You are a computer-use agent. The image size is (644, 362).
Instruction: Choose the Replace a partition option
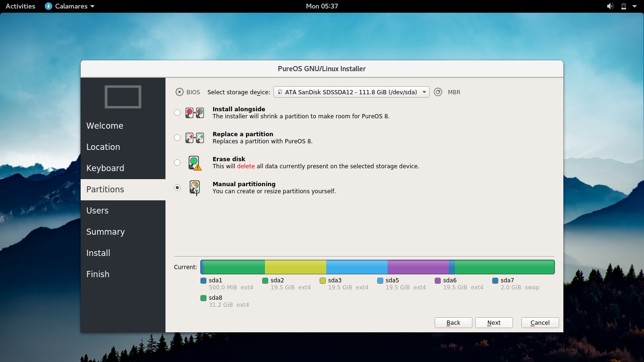click(177, 138)
